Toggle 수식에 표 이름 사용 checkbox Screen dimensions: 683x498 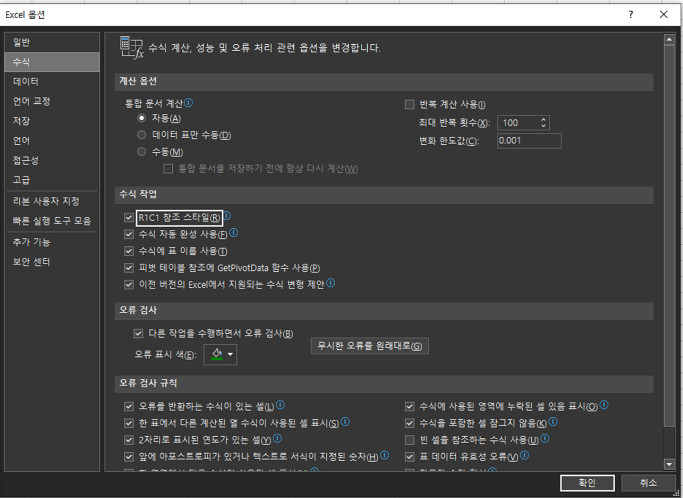[128, 251]
